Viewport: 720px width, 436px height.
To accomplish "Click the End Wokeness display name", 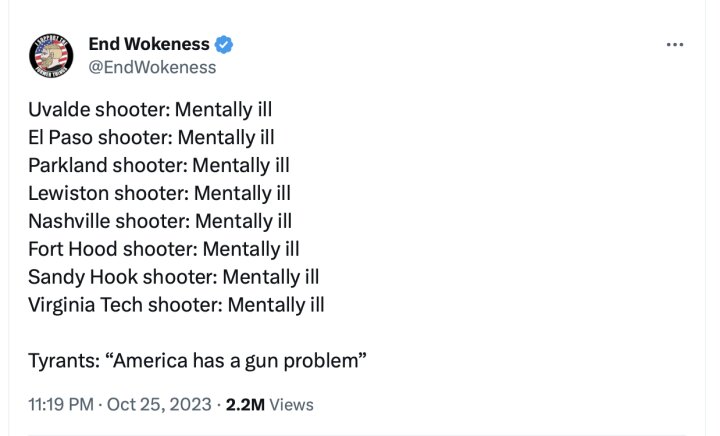I will coord(149,44).
